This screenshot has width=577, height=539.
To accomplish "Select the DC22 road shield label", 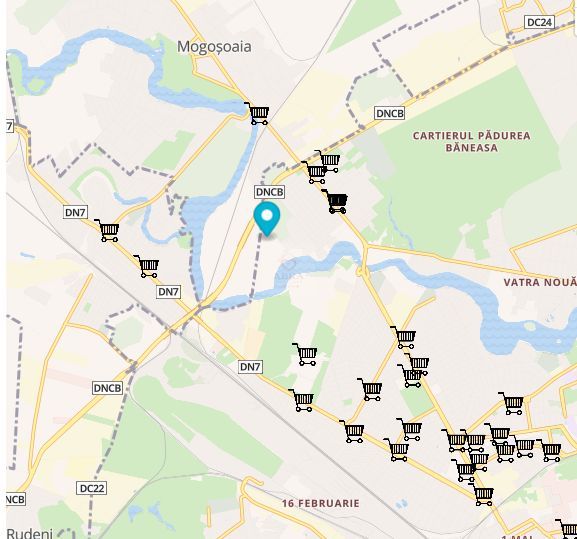I will pyautogui.click(x=92, y=488).
